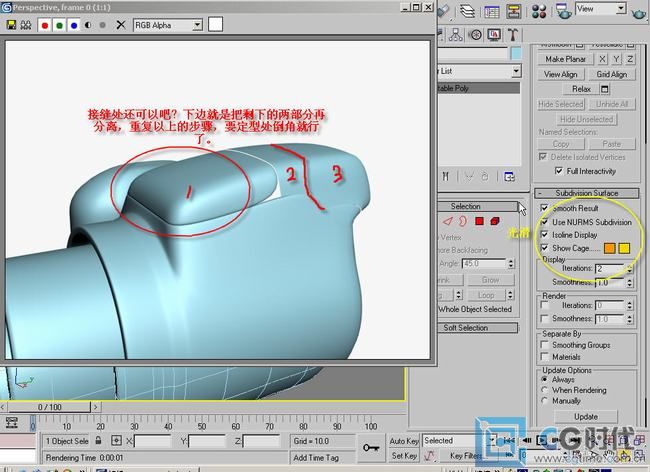The image size is (650, 472).
Task: Open the Selected key filter dropdown
Action: [459, 441]
